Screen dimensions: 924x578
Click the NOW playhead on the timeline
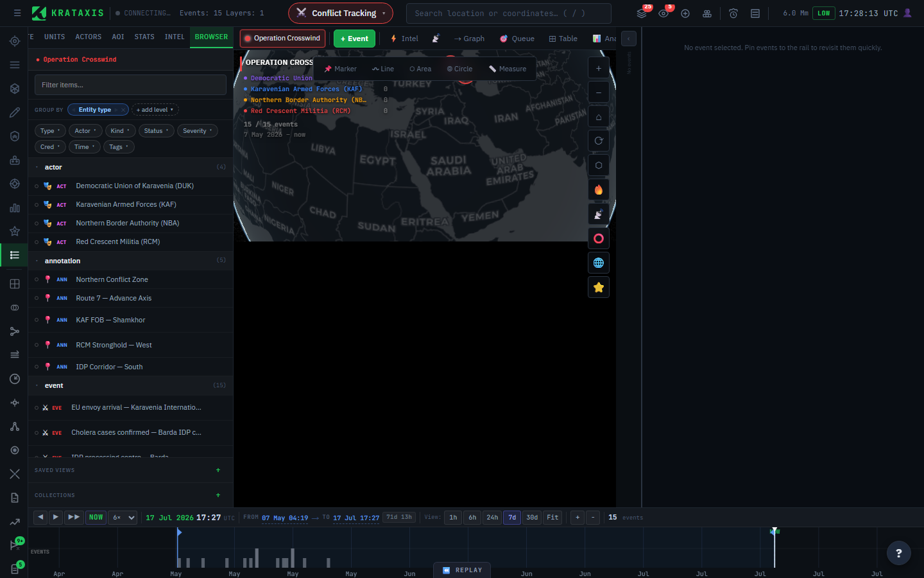[774, 532]
